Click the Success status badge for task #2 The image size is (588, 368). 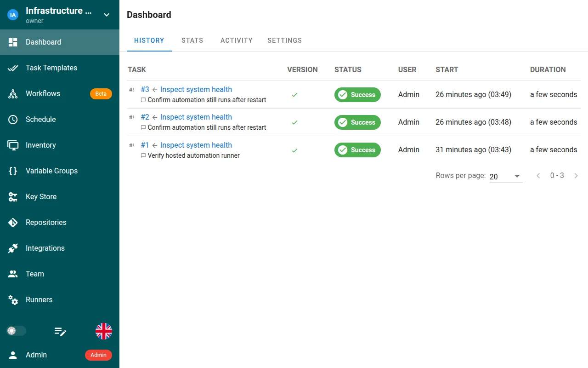pyautogui.click(x=357, y=122)
